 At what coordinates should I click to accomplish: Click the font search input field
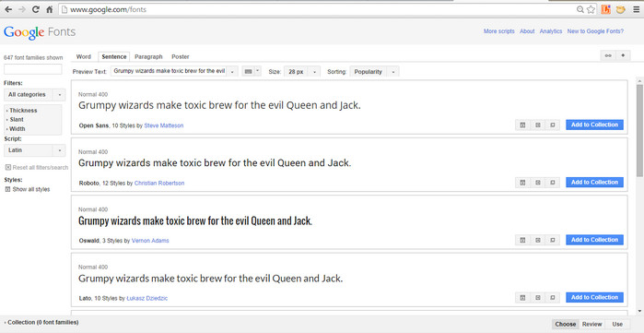click(x=33, y=69)
